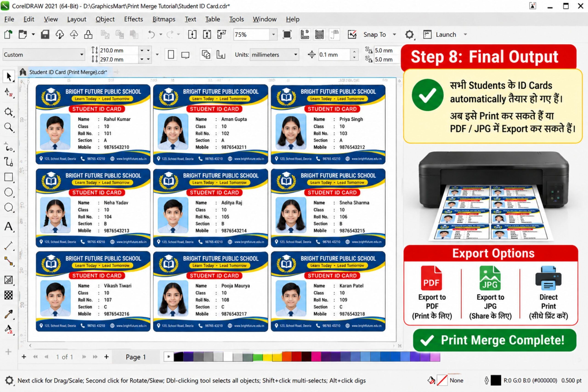
Task: Click the plus button before the first-page arrows
Action: coord(24,357)
